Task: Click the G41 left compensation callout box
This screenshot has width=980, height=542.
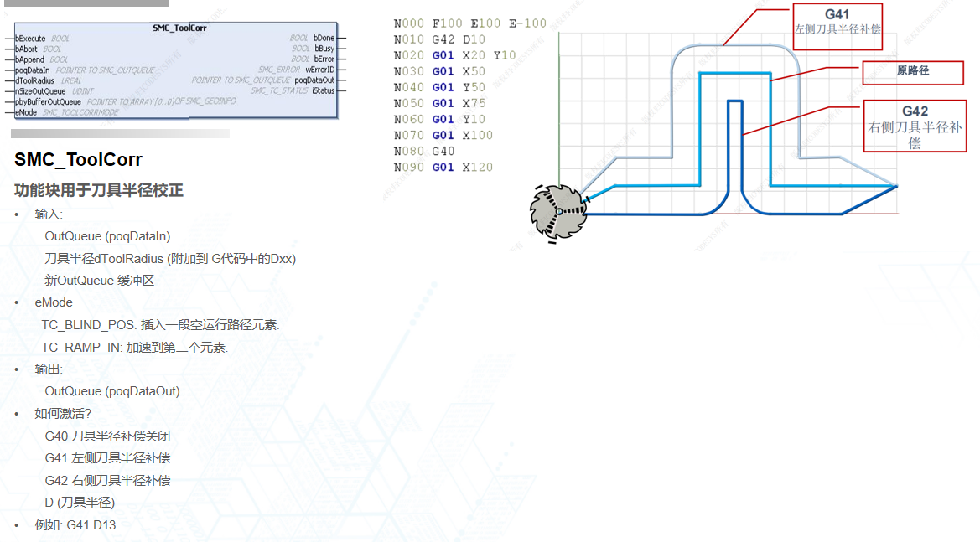Action: click(836, 26)
